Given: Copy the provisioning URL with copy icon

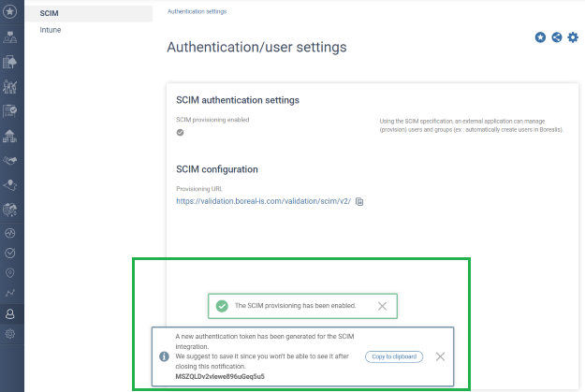Looking at the screenshot, I should (x=359, y=201).
